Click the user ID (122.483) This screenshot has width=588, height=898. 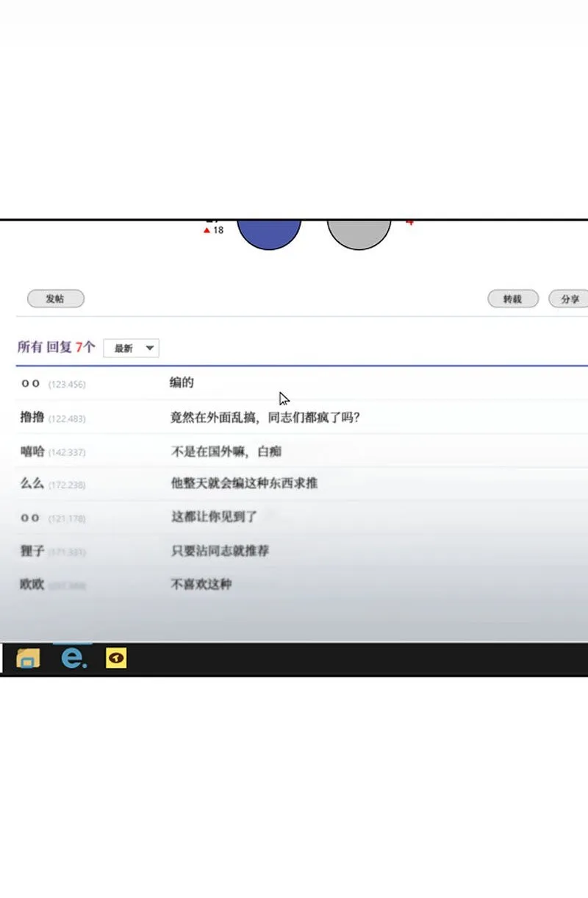(67, 418)
